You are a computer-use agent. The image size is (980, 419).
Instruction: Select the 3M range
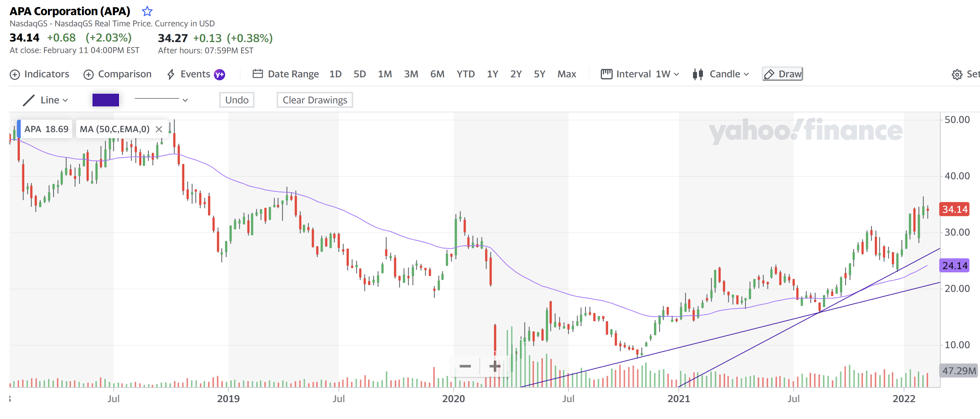[411, 74]
